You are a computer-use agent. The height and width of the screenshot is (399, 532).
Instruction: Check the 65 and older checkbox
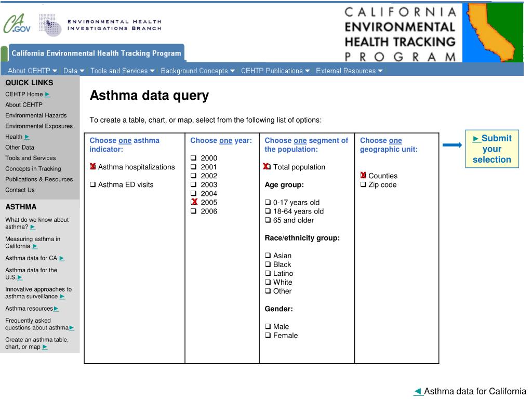coord(268,220)
